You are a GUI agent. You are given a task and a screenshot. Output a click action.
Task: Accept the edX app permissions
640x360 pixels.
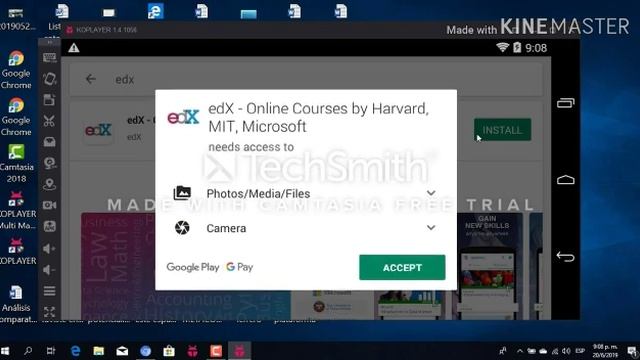coord(402,267)
